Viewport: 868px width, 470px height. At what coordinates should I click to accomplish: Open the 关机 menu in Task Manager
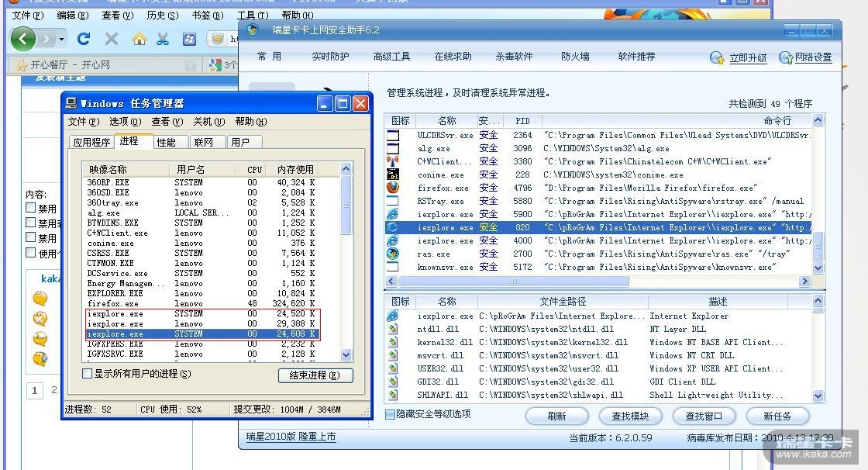(x=208, y=122)
